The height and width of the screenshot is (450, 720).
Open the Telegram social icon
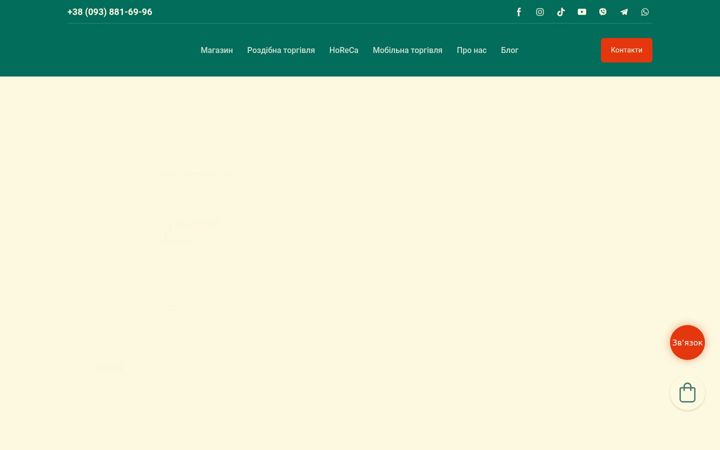[x=624, y=12]
